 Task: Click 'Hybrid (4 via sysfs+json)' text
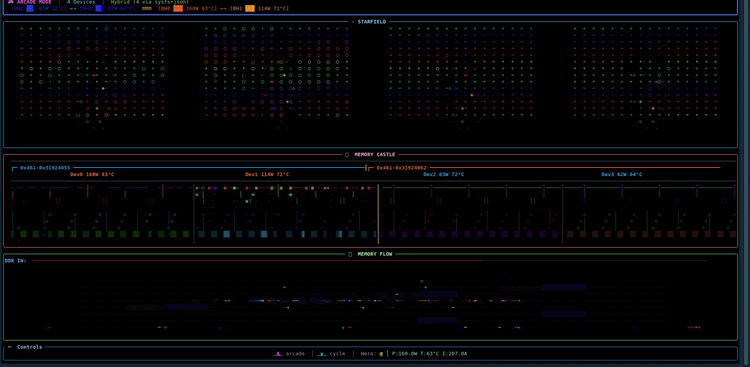[x=149, y=2]
